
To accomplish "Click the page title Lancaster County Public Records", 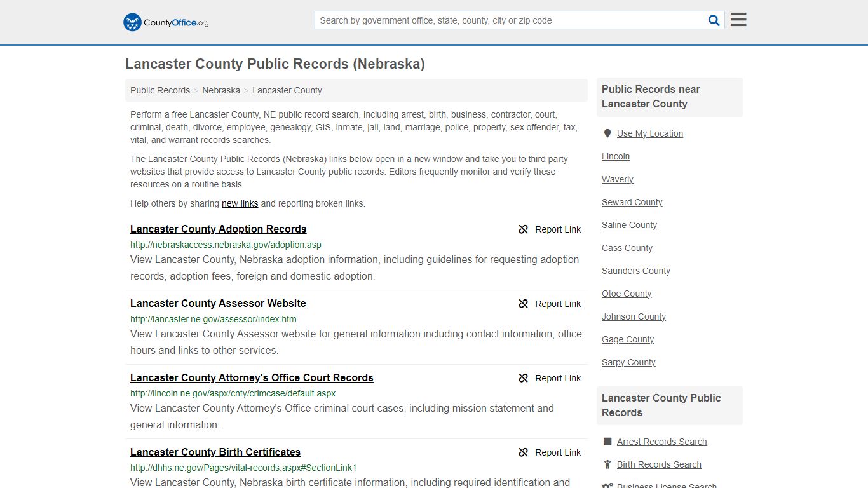I will [275, 64].
